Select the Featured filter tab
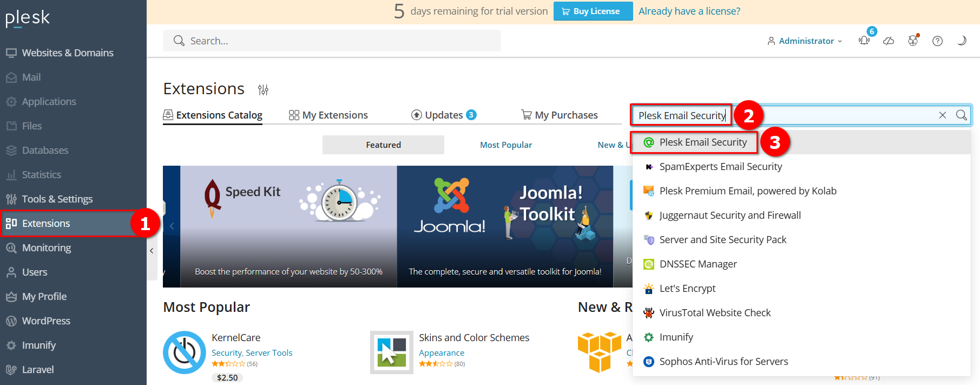Viewport: 980px width, 385px height. coord(383,145)
